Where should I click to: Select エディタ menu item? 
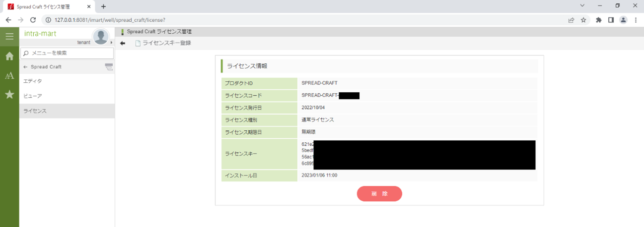pyautogui.click(x=33, y=81)
